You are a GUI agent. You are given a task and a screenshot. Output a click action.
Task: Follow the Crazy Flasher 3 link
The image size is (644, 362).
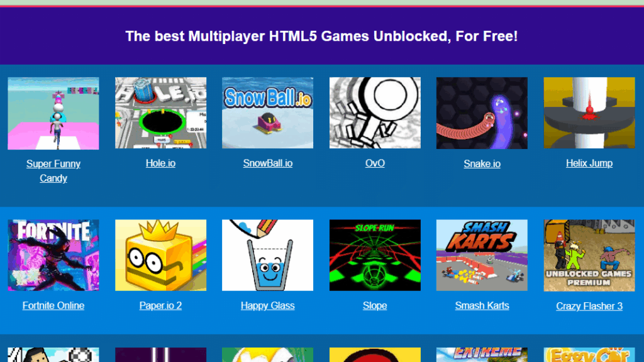[589, 306]
